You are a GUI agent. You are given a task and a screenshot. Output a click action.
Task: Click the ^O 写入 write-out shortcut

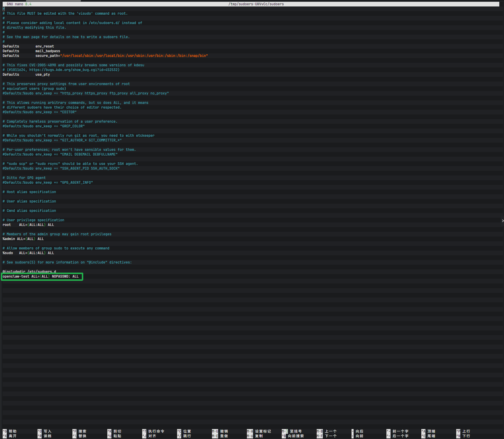[x=45, y=431]
